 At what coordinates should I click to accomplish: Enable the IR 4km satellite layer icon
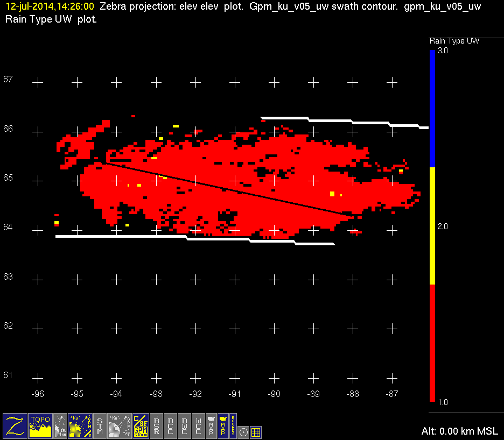pyautogui.click(x=60, y=425)
